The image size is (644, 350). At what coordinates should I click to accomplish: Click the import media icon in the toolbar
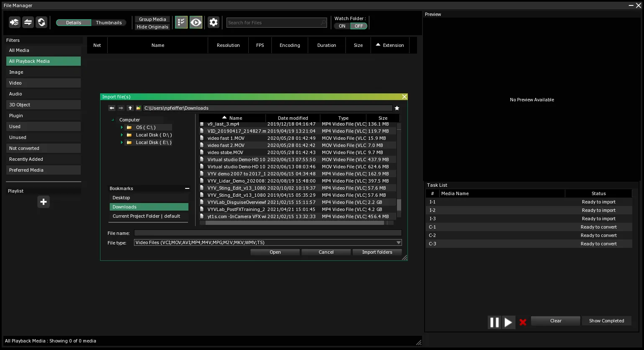click(x=15, y=22)
